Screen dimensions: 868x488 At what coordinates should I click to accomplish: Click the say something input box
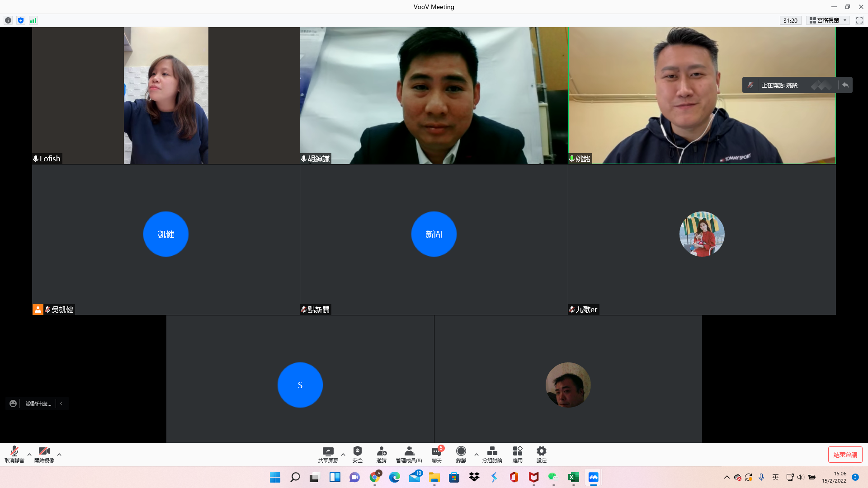[38, 404]
